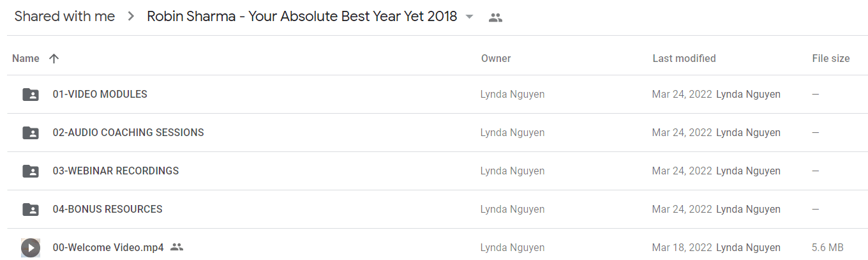Go back to Shared with me breadcrumb
This screenshot has width=868, height=260.
pos(64,17)
